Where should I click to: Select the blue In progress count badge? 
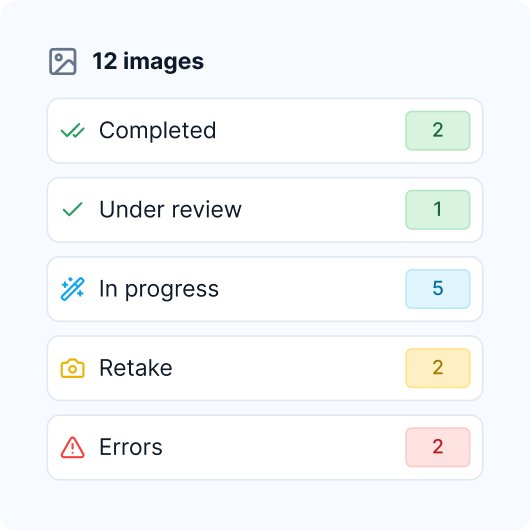438,289
